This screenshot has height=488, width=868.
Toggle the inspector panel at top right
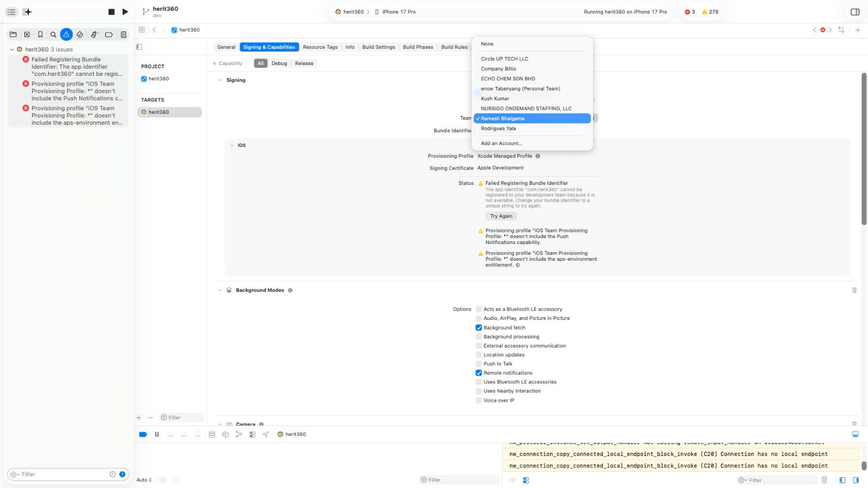[x=855, y=11]
